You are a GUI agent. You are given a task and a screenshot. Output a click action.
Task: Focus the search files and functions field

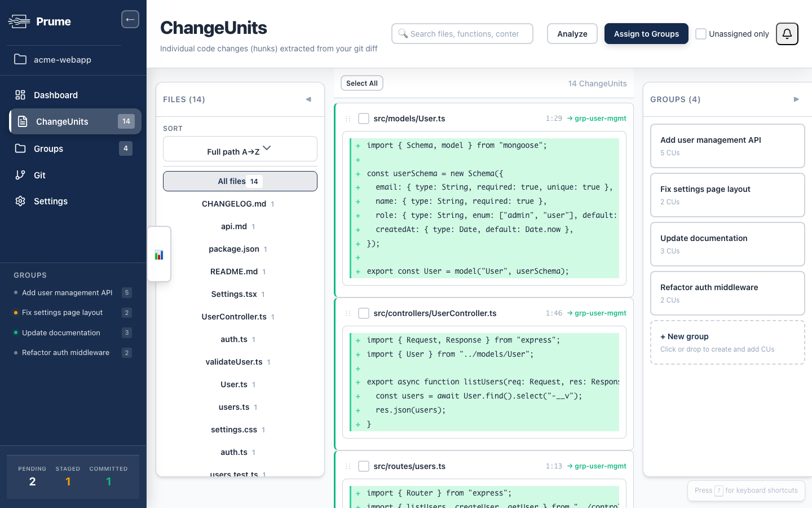[x=462, y=34]
